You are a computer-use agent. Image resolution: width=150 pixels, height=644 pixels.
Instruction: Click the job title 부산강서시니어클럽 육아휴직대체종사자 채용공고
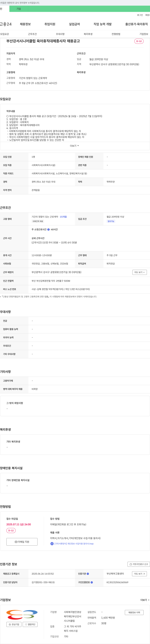pyautogui.click(x=43, y=41)
